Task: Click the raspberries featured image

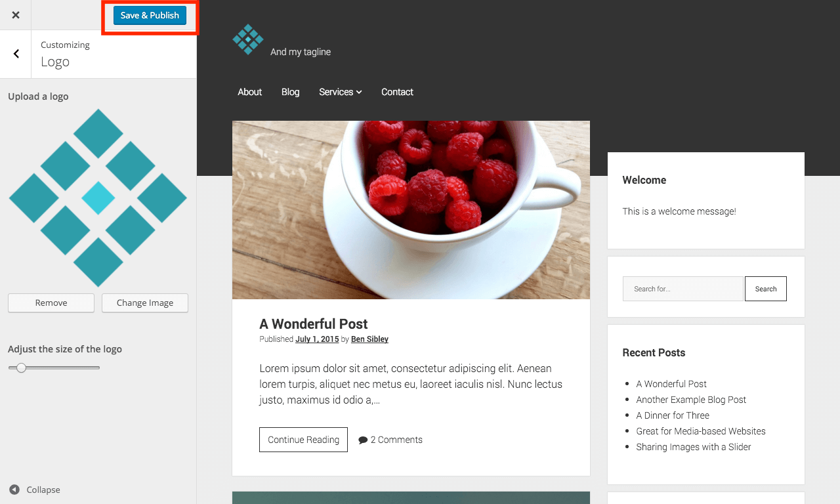Action: 411,210
